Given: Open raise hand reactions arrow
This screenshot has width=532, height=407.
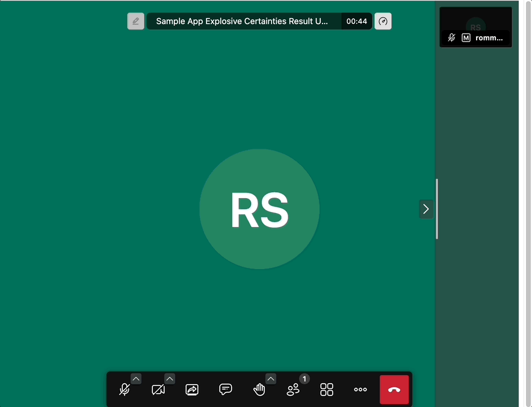Looking at the screenshot, I should pos(271,379).
